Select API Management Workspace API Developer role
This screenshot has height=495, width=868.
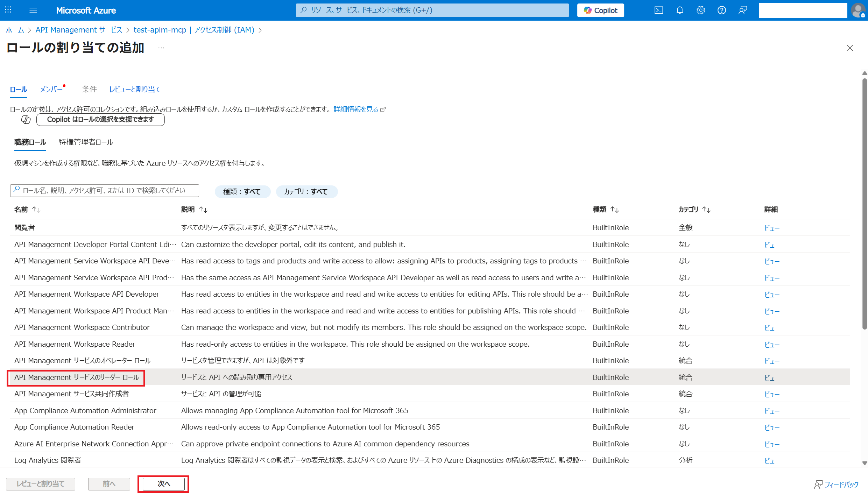click(x=430, y=294)
